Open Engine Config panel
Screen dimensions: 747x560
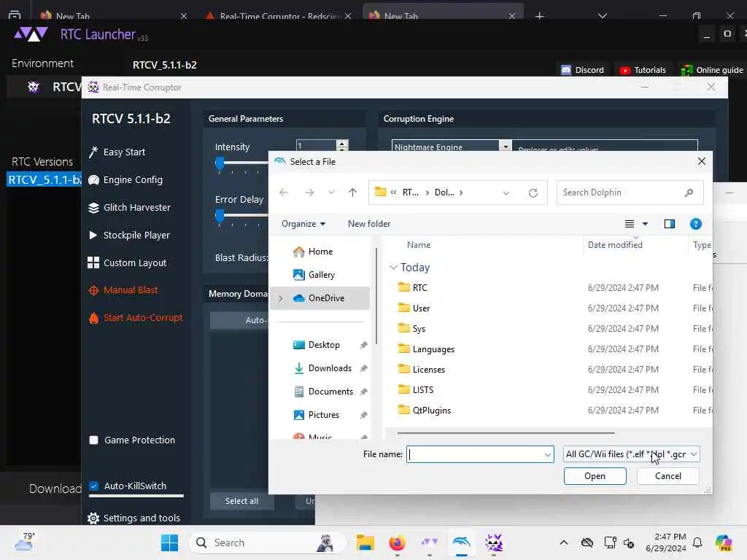[x=125, y=179]
